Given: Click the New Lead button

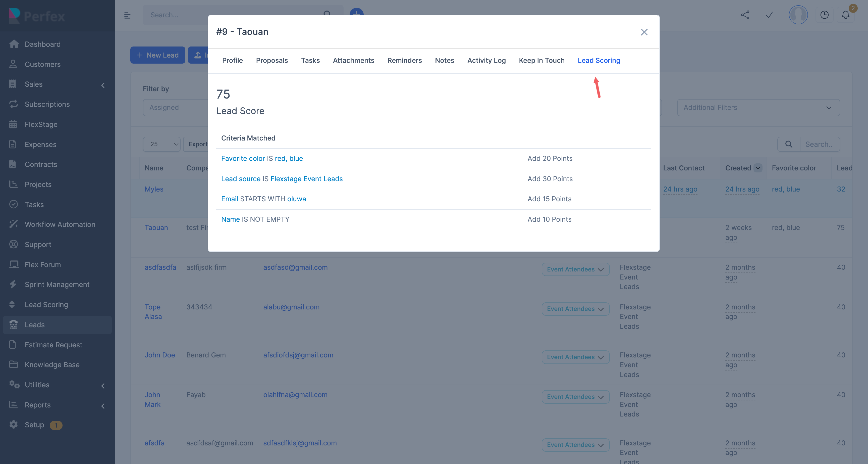Looking at the screenshot, I should (157, 55).
